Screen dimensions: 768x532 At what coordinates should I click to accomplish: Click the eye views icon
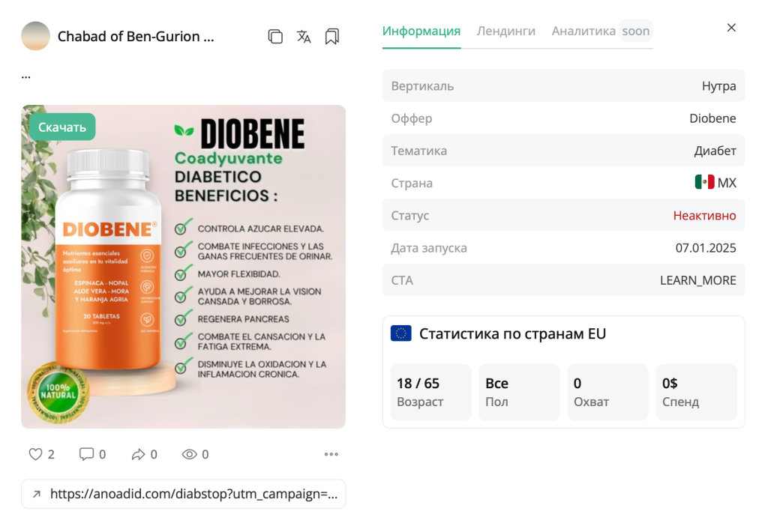coord(189,454)
